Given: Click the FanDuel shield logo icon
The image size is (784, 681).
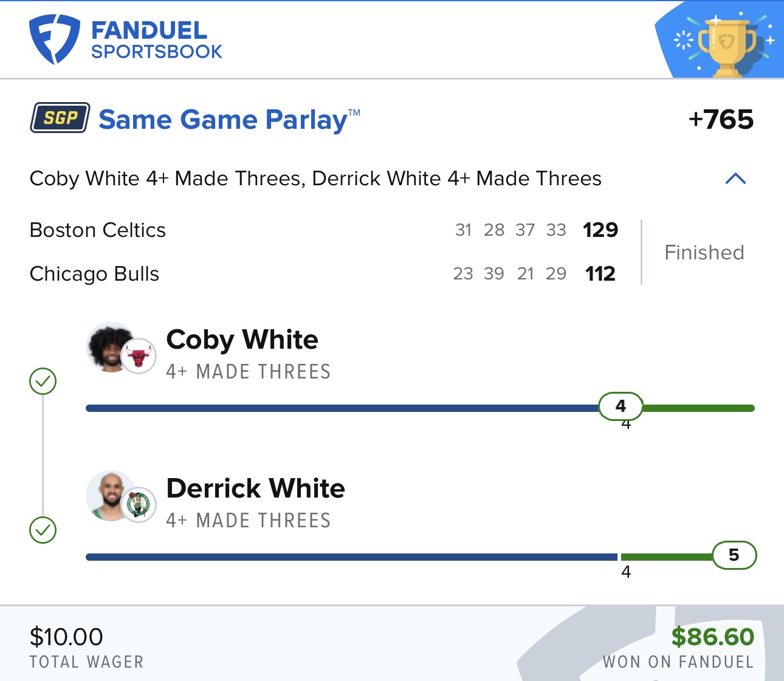Looking at the screenshot, I should [x=55, y=39].
